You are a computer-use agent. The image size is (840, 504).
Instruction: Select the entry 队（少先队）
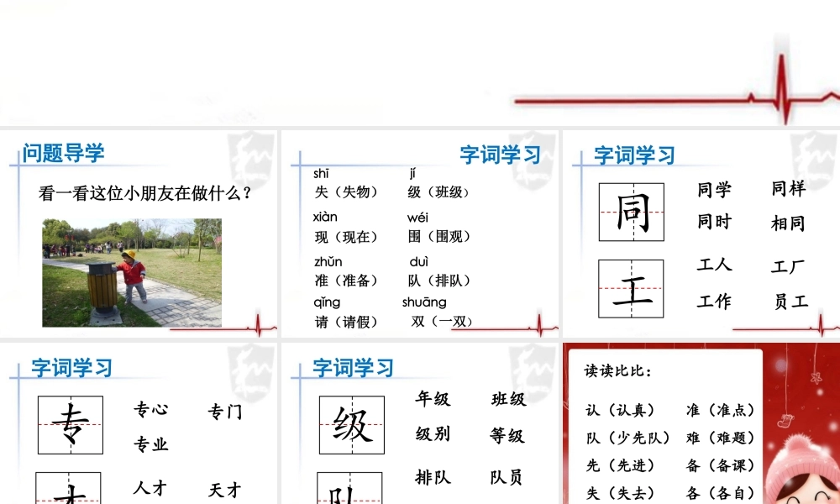(627, 438)
